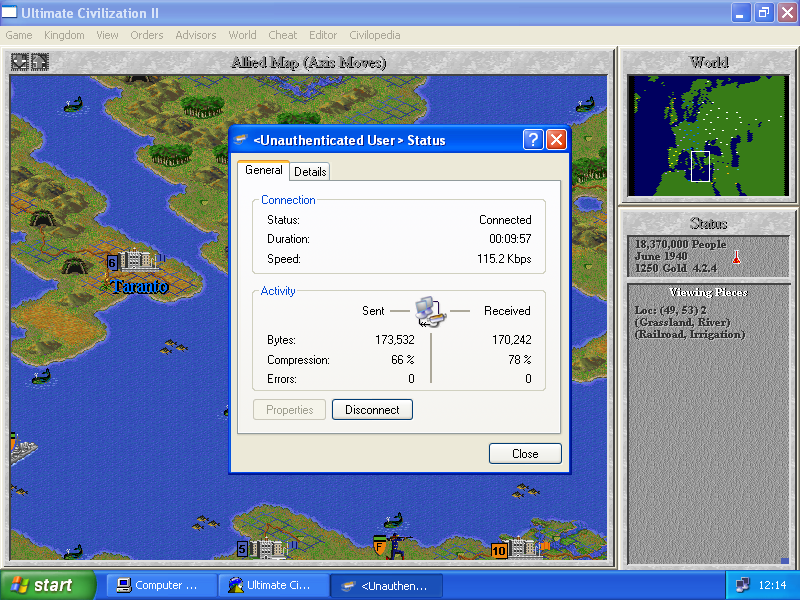Open the Windows Start menu
The image size is (800, 600).
pyautogui.click(x=48, y=585)
